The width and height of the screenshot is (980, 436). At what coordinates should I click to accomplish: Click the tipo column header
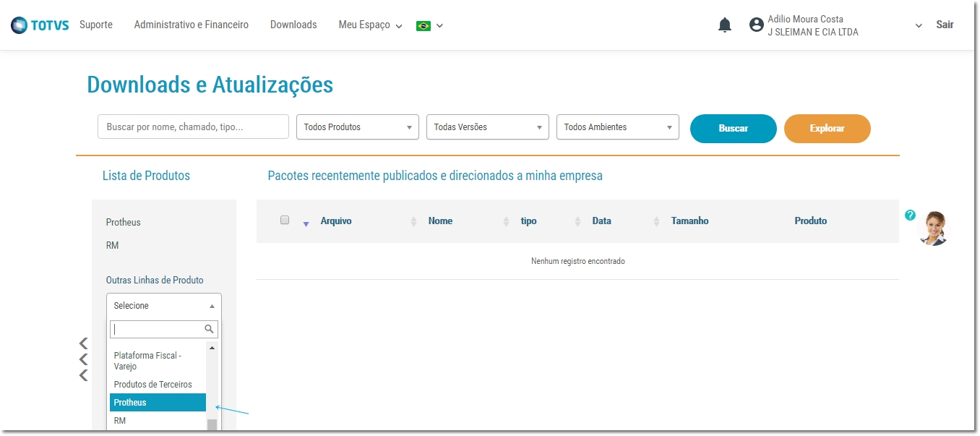528,221
